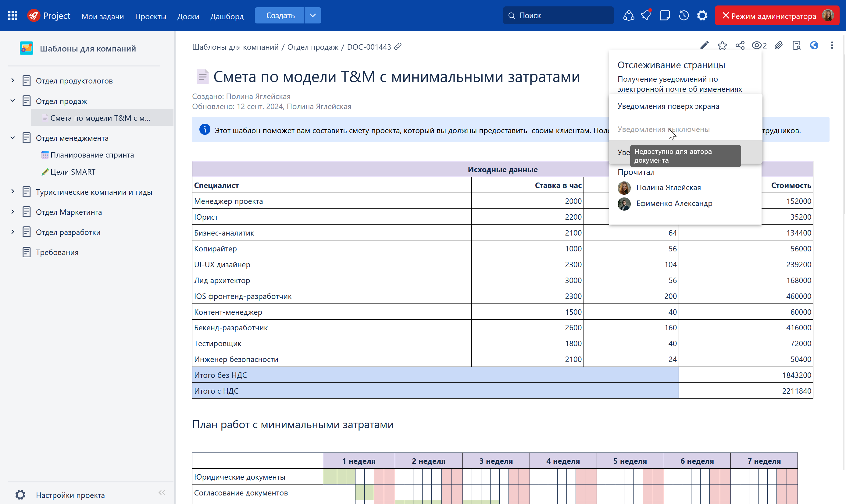Click the value 2211840

pos(797,391)
